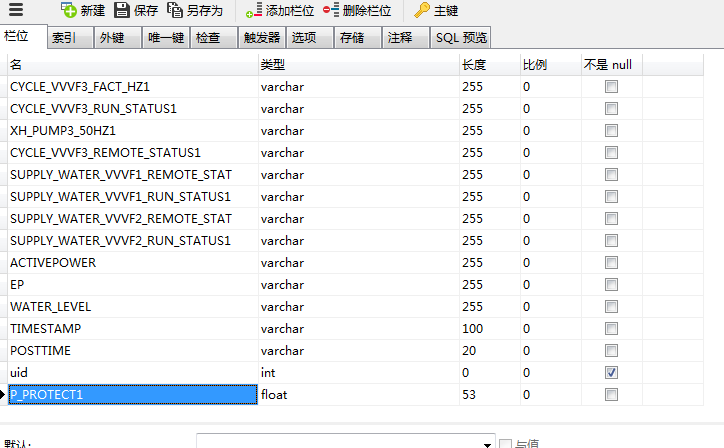The image size is (724, 448).
Task: Click the type cell of ACTIVEPOWER row
Action: [357, 263]
